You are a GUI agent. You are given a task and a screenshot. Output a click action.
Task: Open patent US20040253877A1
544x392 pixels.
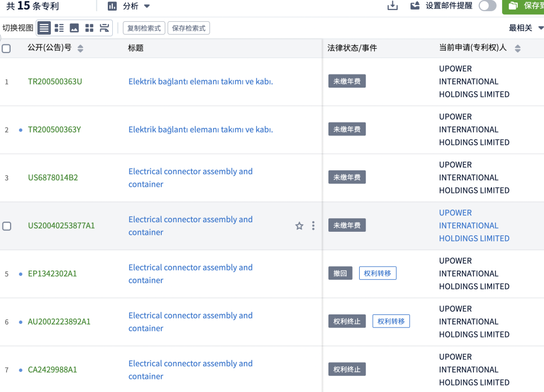click(x=61, y=226)
